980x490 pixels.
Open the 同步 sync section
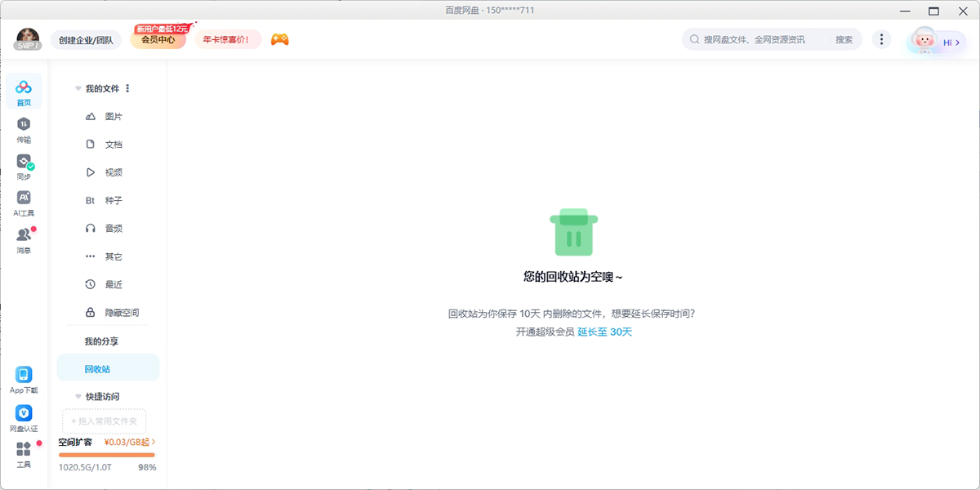click(24, 167)
